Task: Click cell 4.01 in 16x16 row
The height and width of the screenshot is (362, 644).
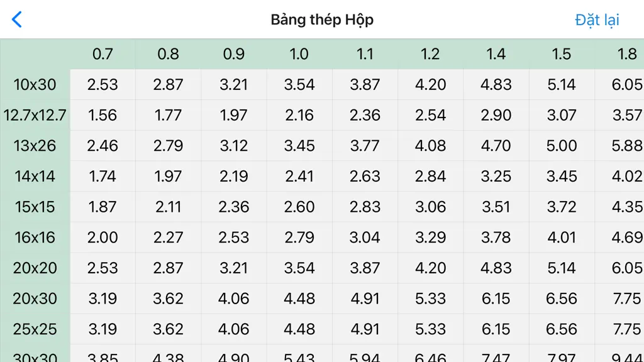Action: (x=562, y=237)
